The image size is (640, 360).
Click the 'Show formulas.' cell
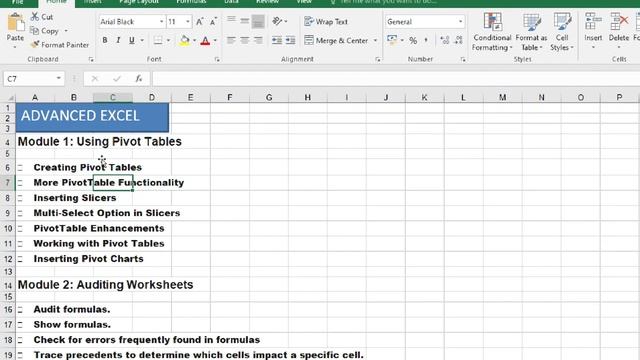pyautogui.click(x=72, y=324)
